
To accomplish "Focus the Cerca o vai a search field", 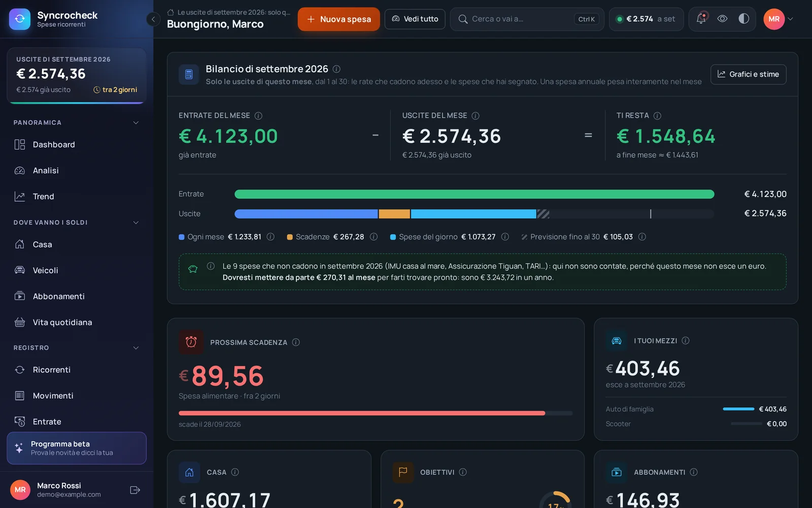I will tap(527, 19).
